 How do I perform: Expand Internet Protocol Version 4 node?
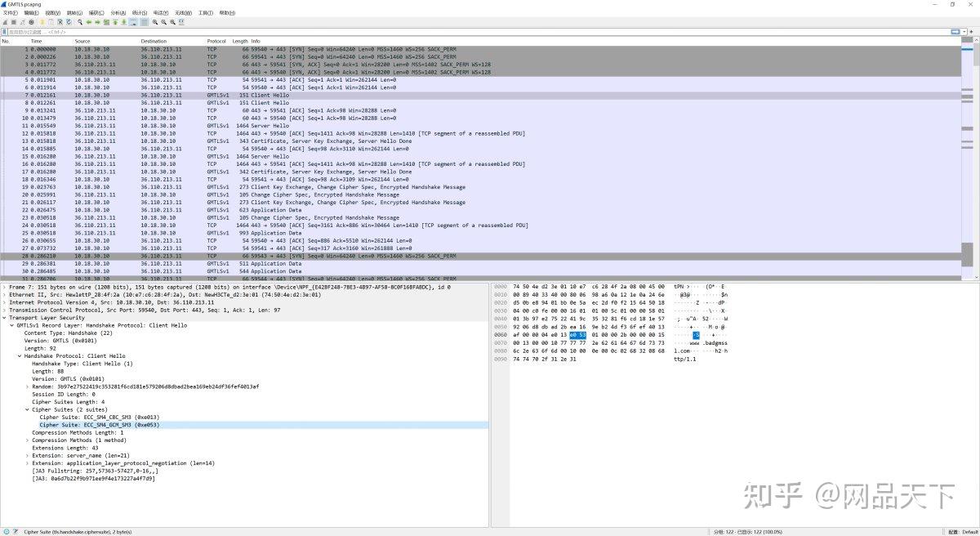4,302
